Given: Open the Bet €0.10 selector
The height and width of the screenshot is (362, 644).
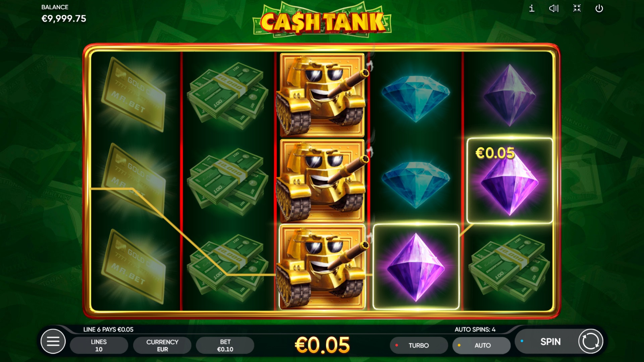Looking at the screenshot, I should (225, 346).
